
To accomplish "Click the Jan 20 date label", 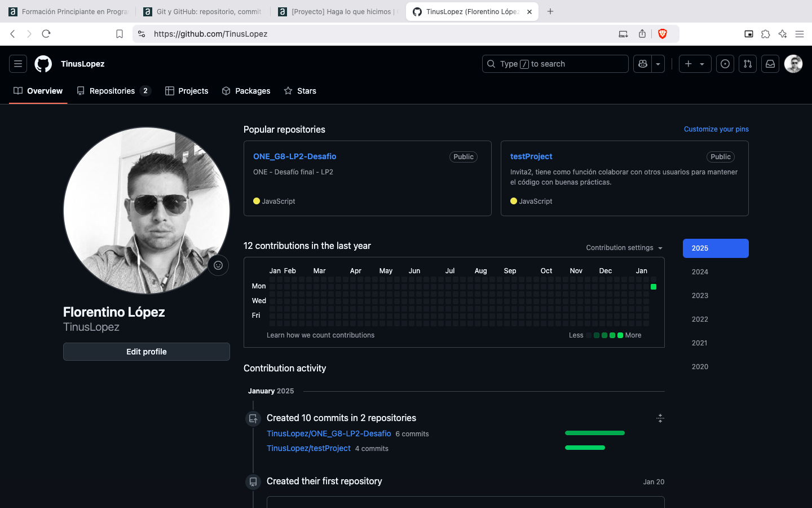I will pyautogui.click(x=654, y=482).
